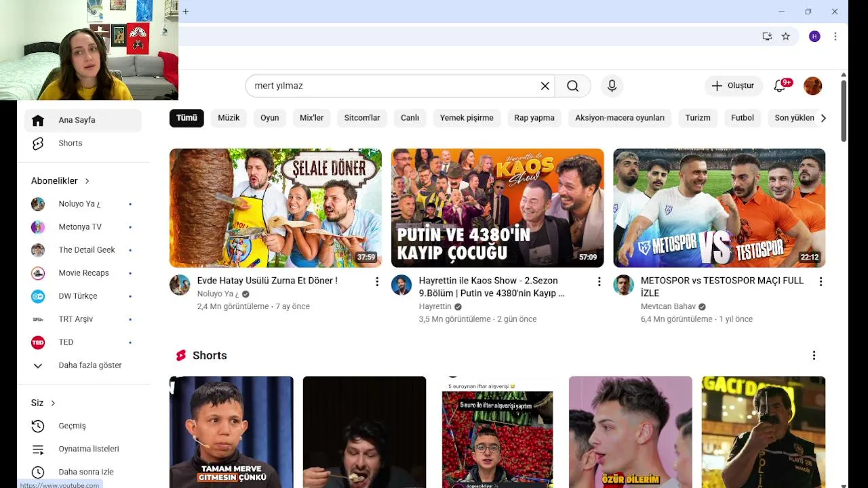Select the Rap yapma chip
The image size is (868, 488).
pos(534,118)
